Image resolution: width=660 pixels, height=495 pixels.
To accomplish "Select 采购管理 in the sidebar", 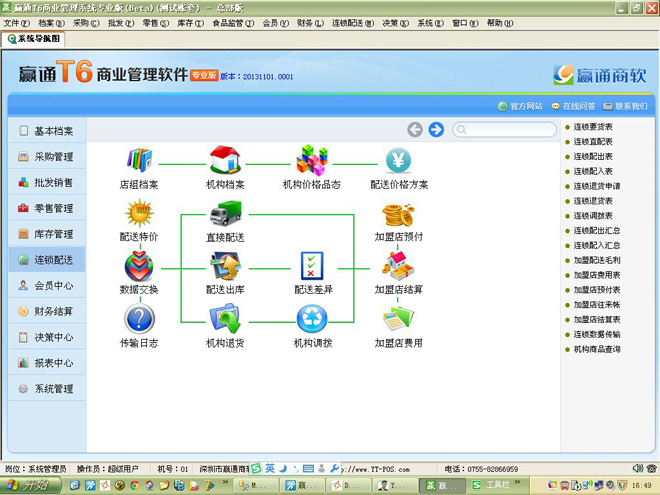I will point(46,157).
